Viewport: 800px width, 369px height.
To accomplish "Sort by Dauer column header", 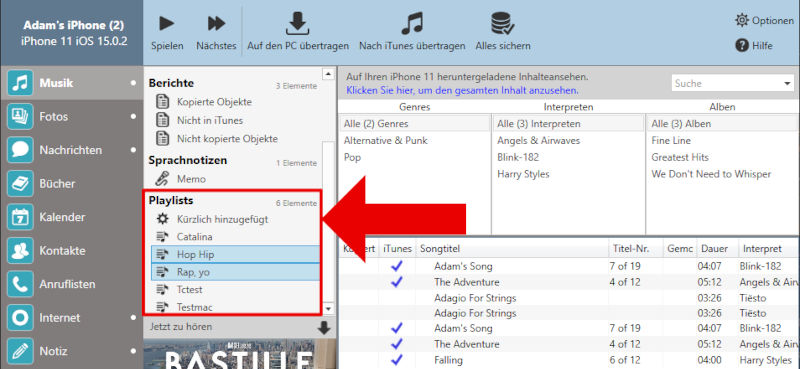I will 717,249.
